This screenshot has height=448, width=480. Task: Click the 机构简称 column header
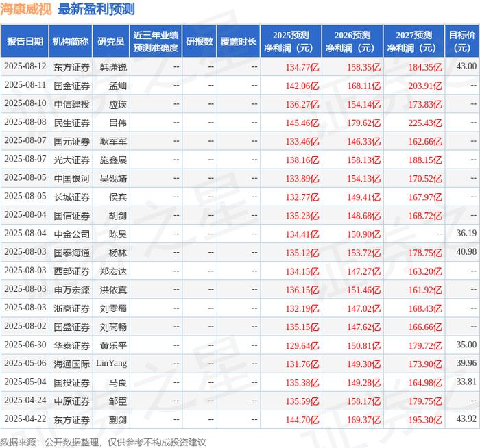click(x=71, y=41)
